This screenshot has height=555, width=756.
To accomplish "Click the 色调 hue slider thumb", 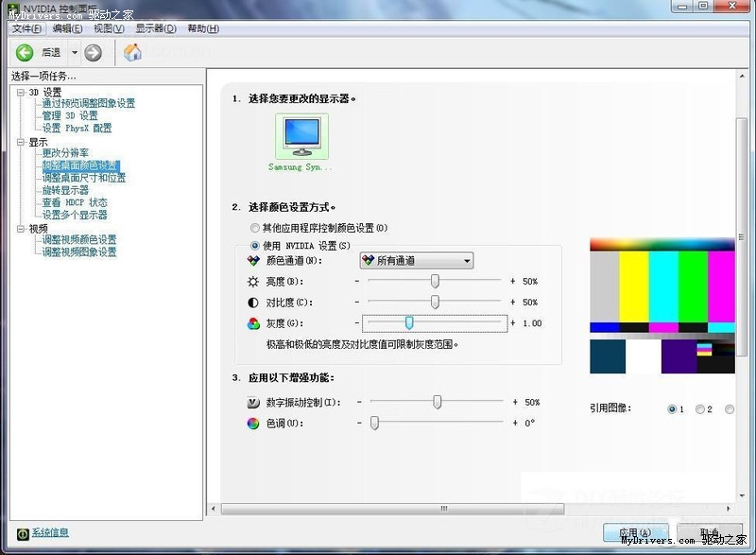I will [x=374, y=423].
